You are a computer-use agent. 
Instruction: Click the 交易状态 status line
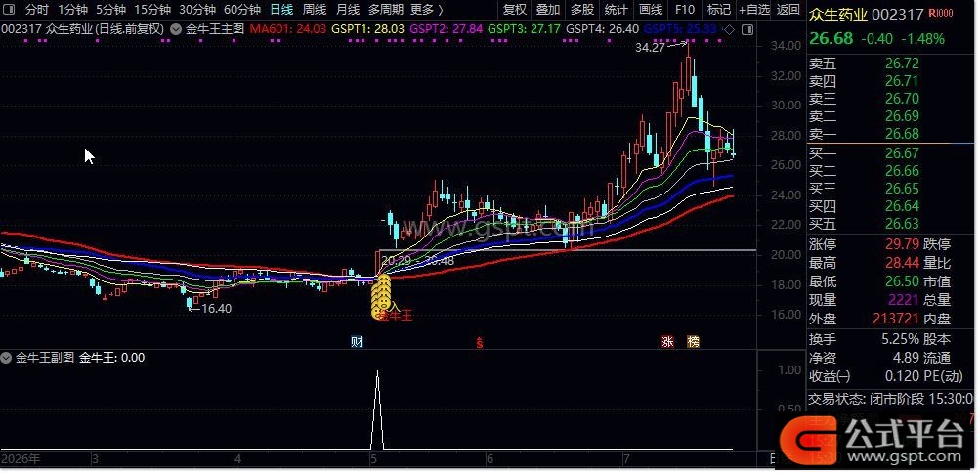tap(891, 399)
